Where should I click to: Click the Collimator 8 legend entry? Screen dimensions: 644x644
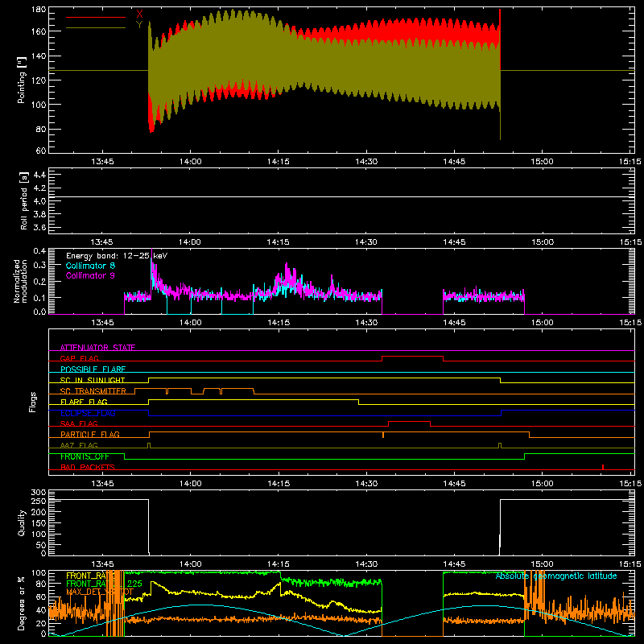[x=90, y=266]
